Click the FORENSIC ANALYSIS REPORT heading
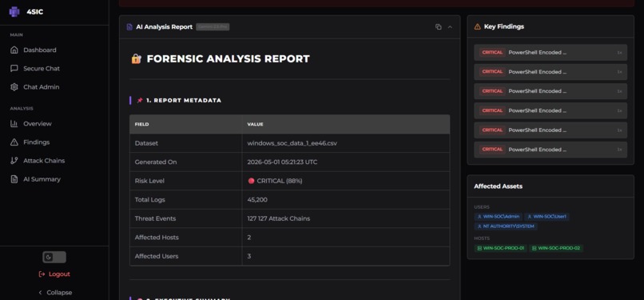Image resolution: width=644 pixels, height=300 pixels. point(228,58)
